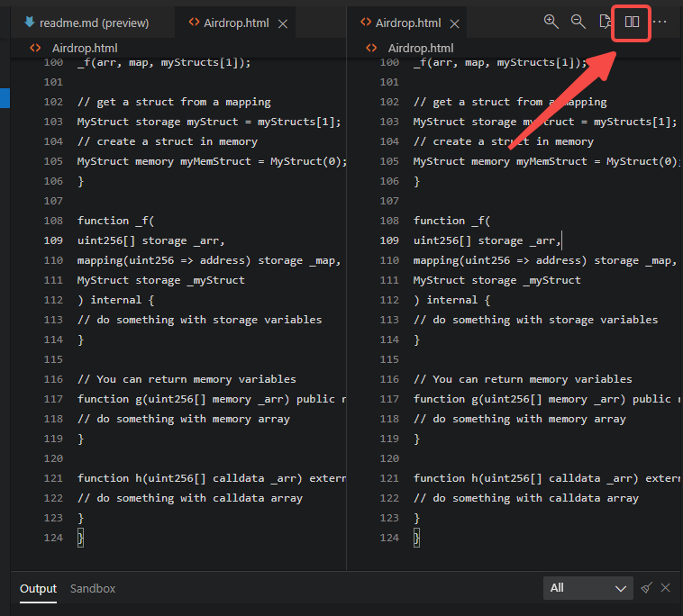
Task: Open the All filter dropdown
Action: (x=588, y=588)
